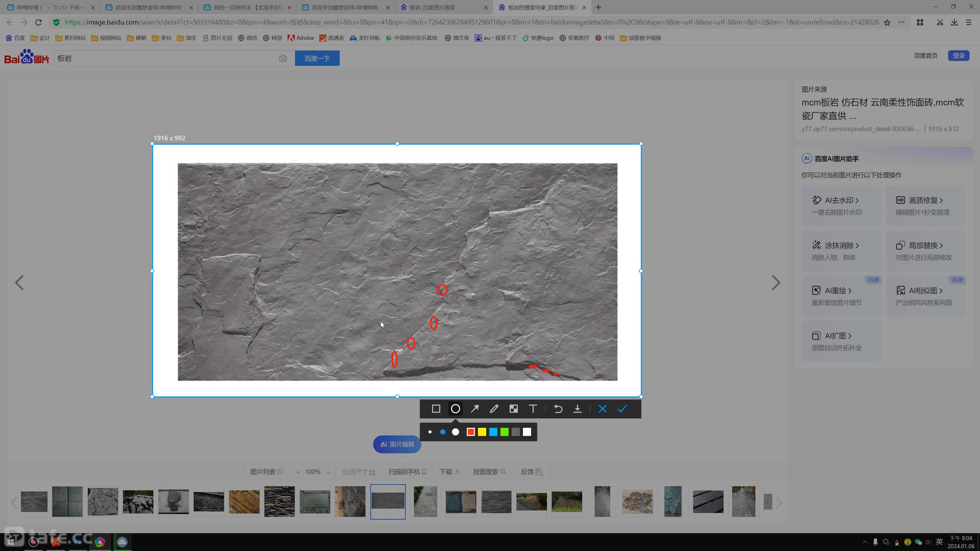Zoom in with the plus icon
The width and height of the screenshot is (980, 551).
tap(298, 472)
